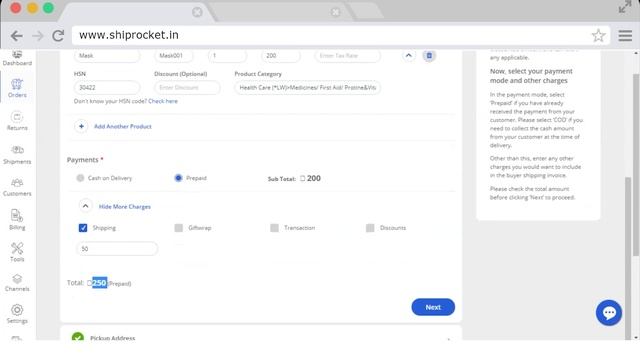Delete the Mask product row
This screenshot has height=360, width=640.
click(429, 56)
